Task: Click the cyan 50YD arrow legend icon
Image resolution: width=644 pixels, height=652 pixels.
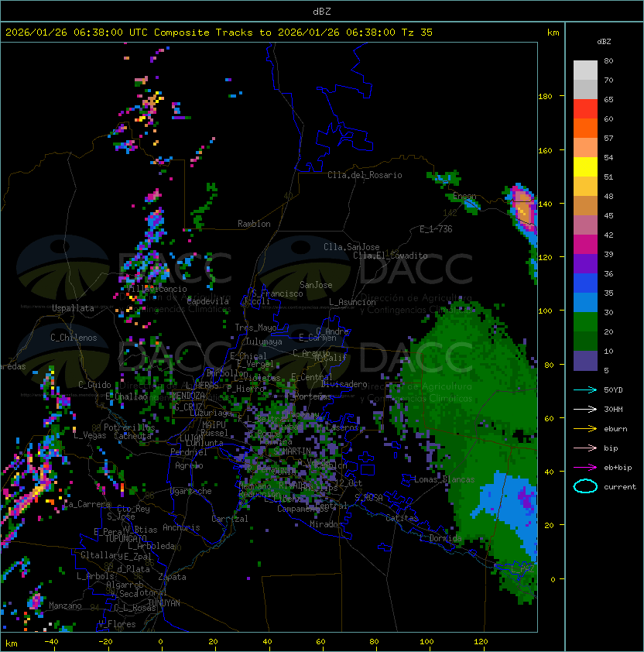Action: [585, 389]
